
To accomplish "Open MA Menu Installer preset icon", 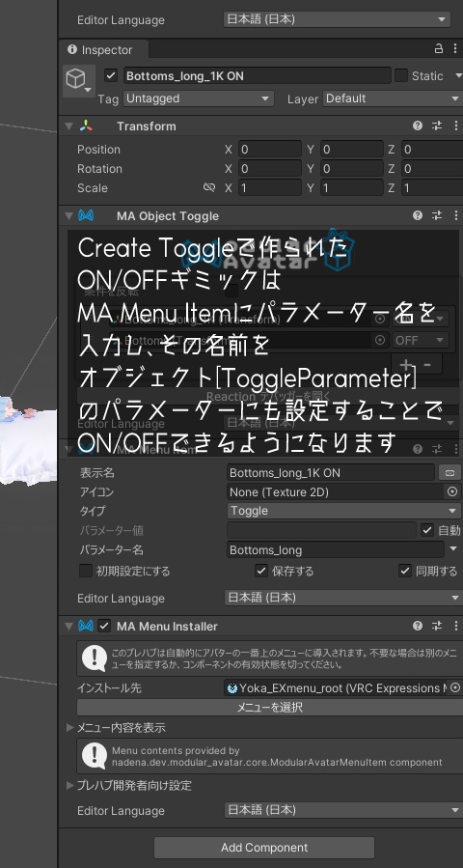I will (x=437, y=626).
